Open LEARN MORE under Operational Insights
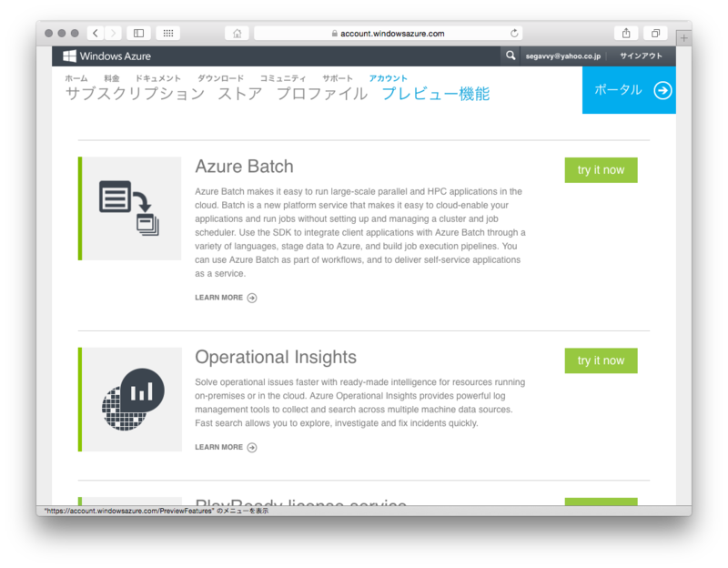This screenshot has height=568, width=728. 218,447
